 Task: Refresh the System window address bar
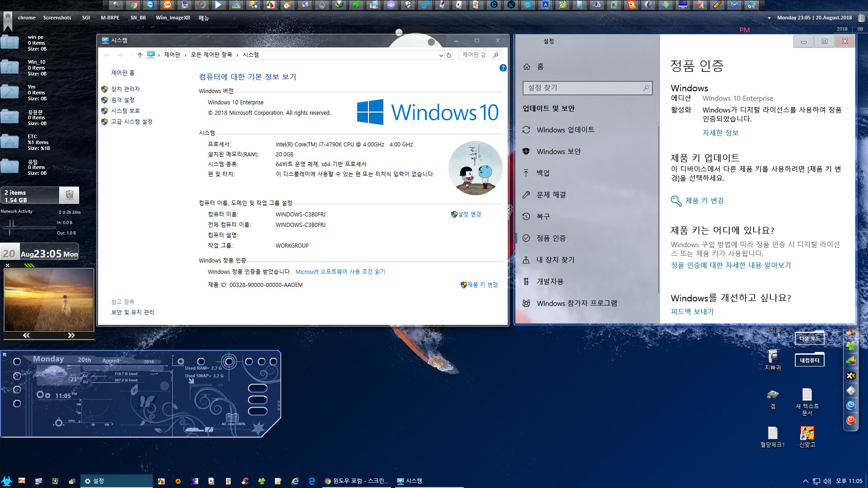tap(449, 55)
